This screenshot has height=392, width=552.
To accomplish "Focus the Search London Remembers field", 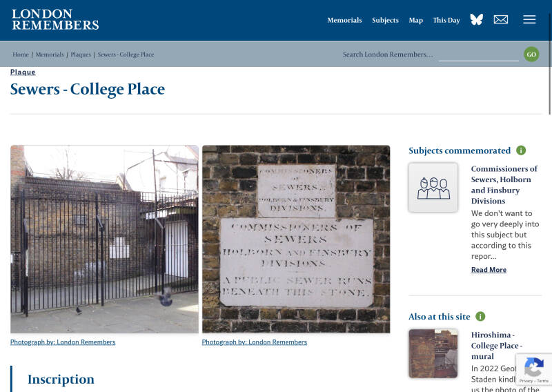I will tap(478, 55).
